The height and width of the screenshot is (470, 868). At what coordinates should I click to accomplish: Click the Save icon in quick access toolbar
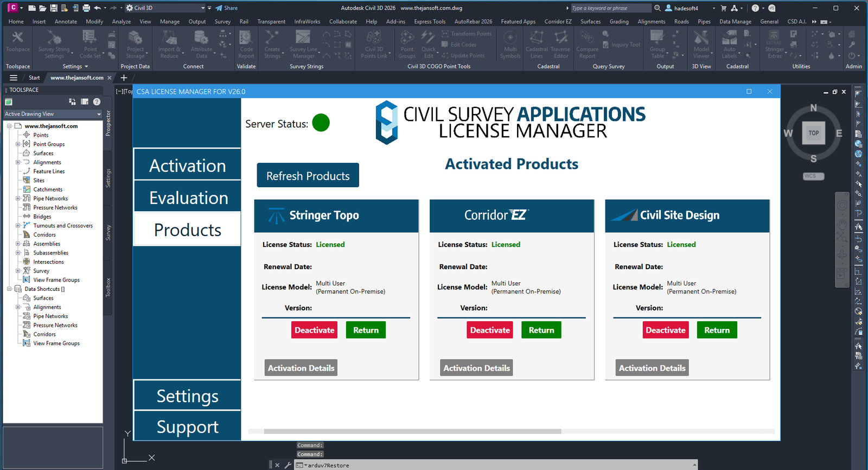[x=54, y=8]
